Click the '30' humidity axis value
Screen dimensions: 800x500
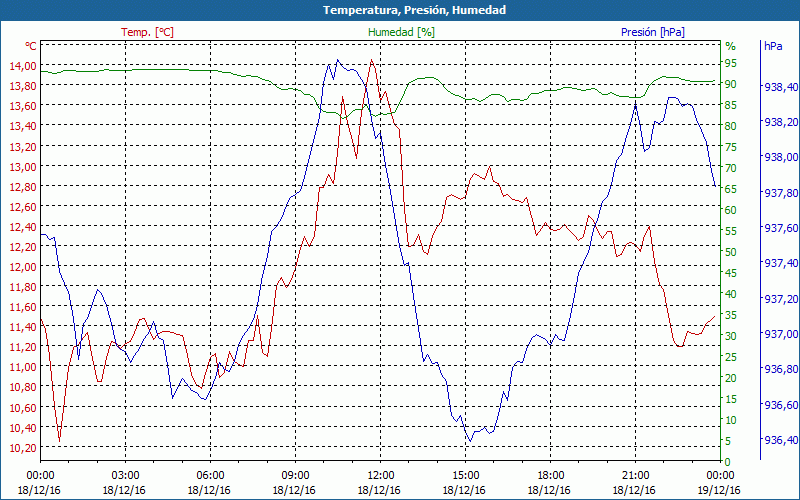[731, 336]
